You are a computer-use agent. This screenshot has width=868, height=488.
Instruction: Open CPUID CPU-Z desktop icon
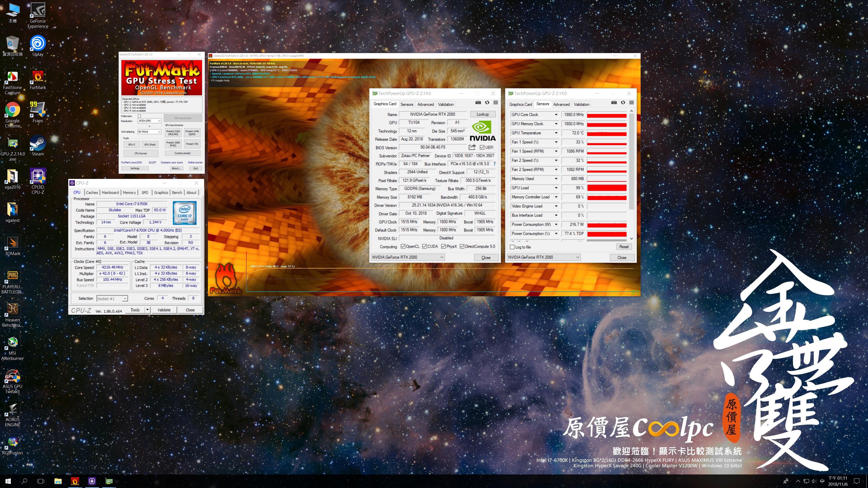click(38, 181)
